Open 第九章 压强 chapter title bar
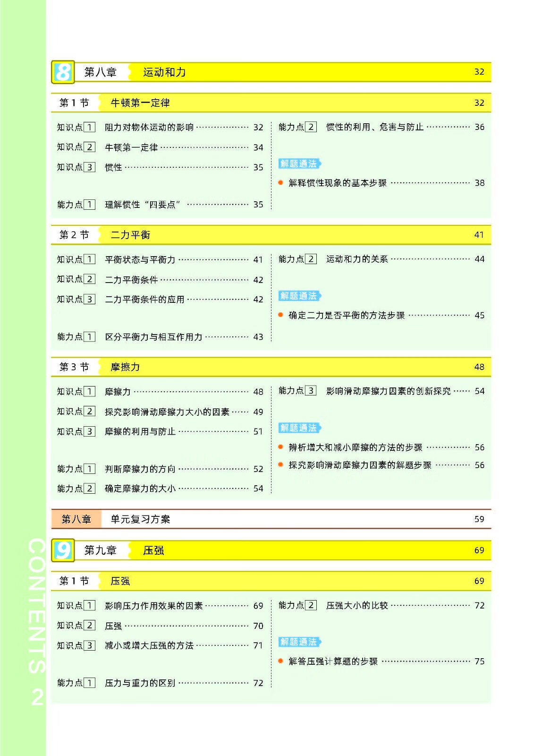 pyautogui.click(x=271, y=550)
